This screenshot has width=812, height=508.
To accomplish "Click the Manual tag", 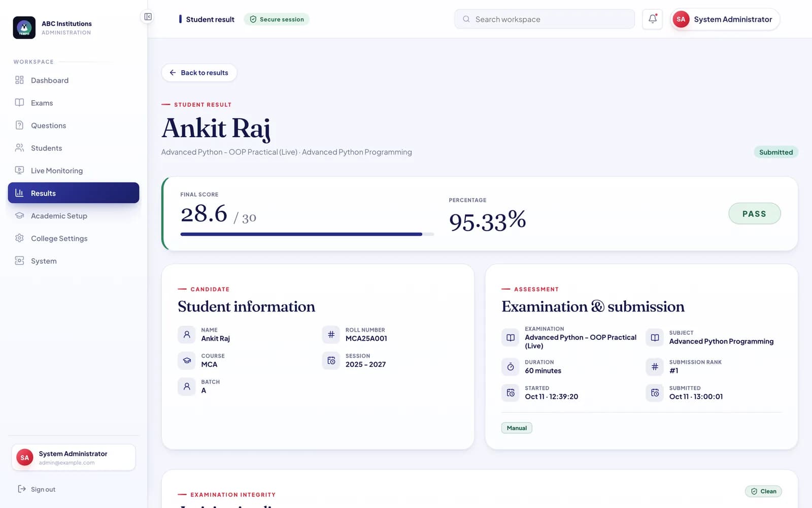I will [517, 428].
